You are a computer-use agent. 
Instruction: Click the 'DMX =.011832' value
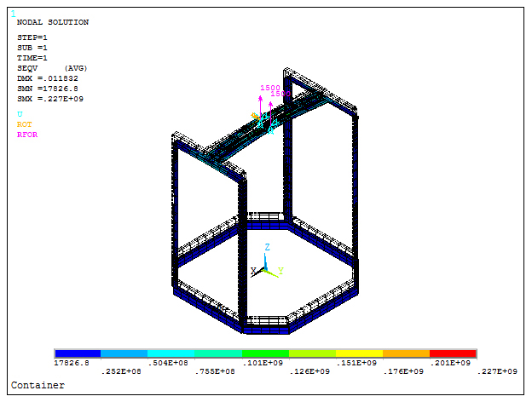coord(48,78)
